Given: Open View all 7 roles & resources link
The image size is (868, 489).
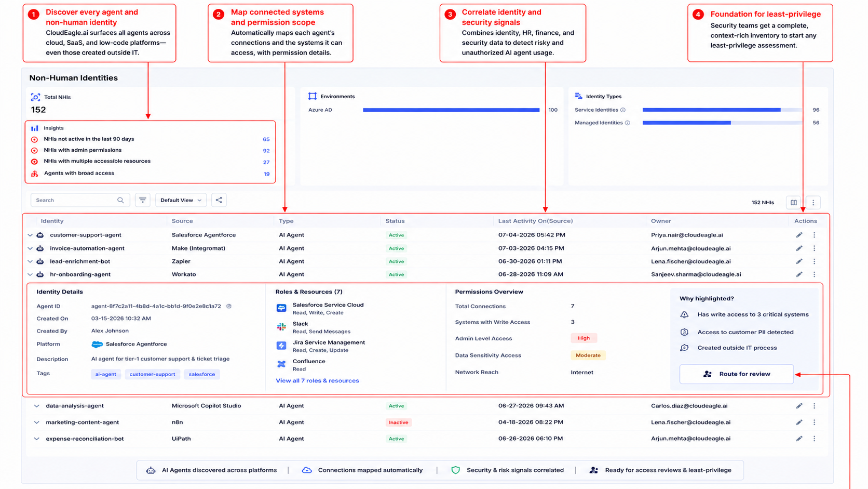Looking at the screenshot, I should coord(317,381).
